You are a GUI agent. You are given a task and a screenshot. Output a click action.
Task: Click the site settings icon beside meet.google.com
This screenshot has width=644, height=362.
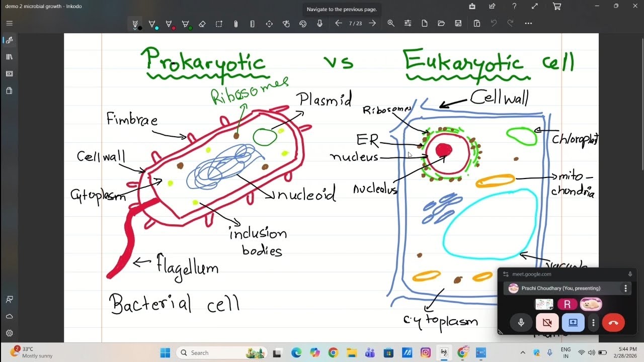[506, 274]
